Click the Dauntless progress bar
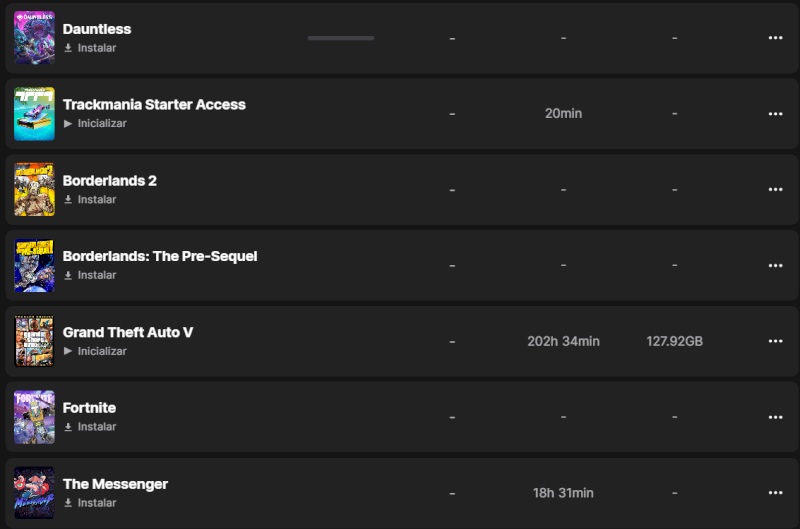This screenshot has width=800, height=529. point(341,38)
